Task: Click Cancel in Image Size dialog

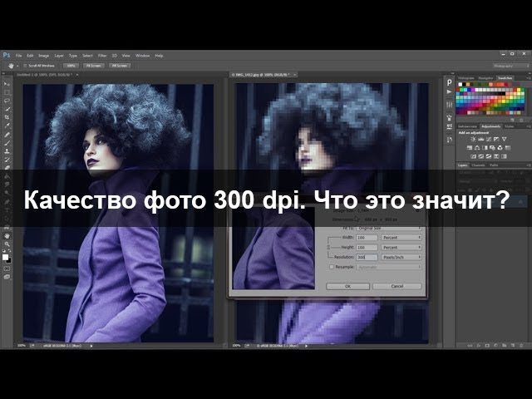Action: point(397,286)
